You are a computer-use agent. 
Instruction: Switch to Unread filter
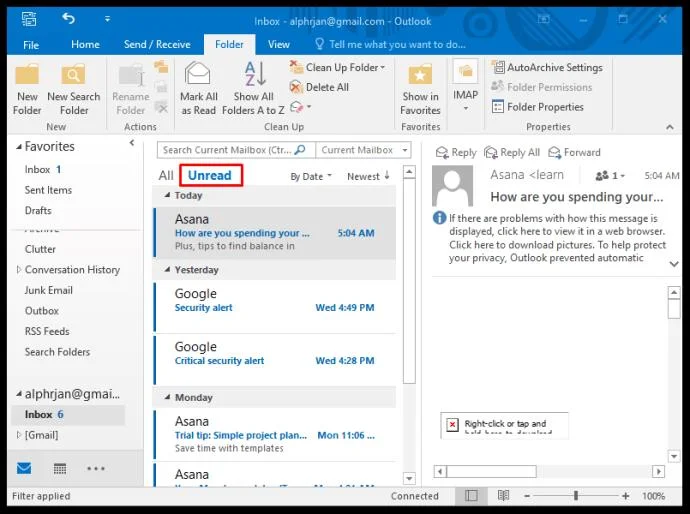[x=209, y=176]
